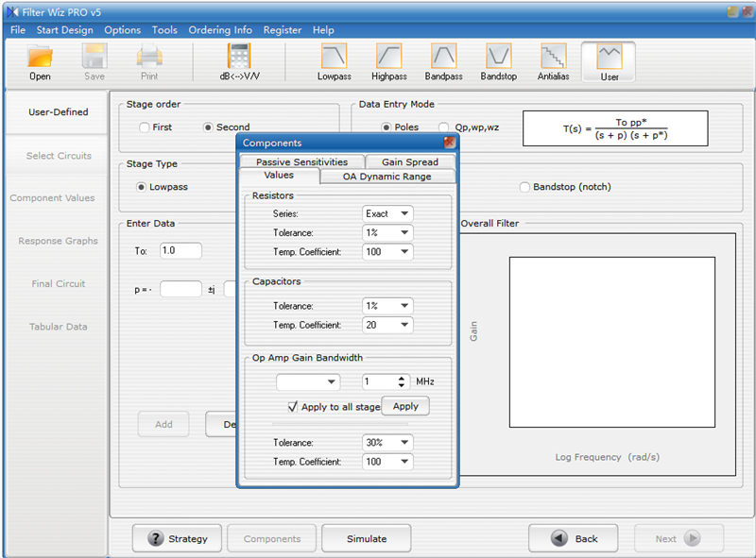Open the File menu
The width and height of the screenshot is (756, 558).
tap(18, 30)
